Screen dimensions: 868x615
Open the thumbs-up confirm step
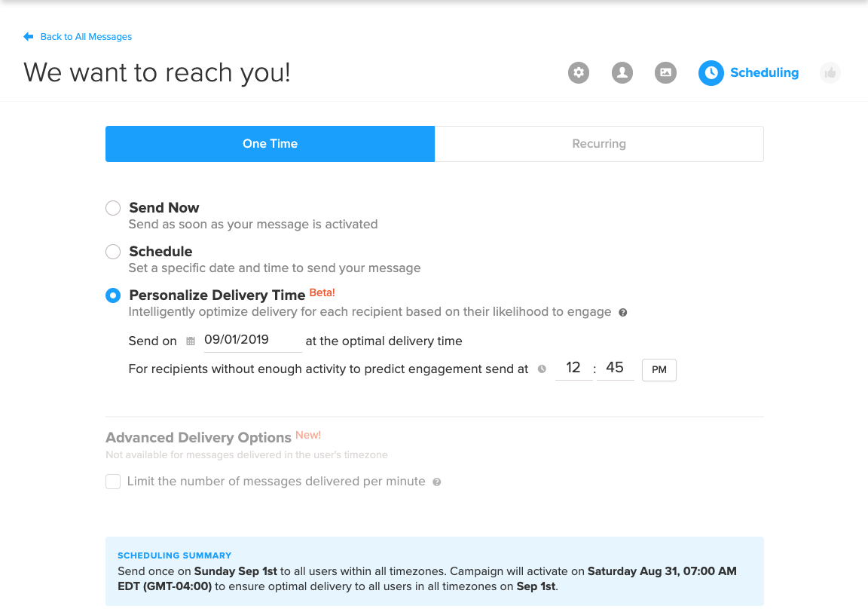point(830,72)
